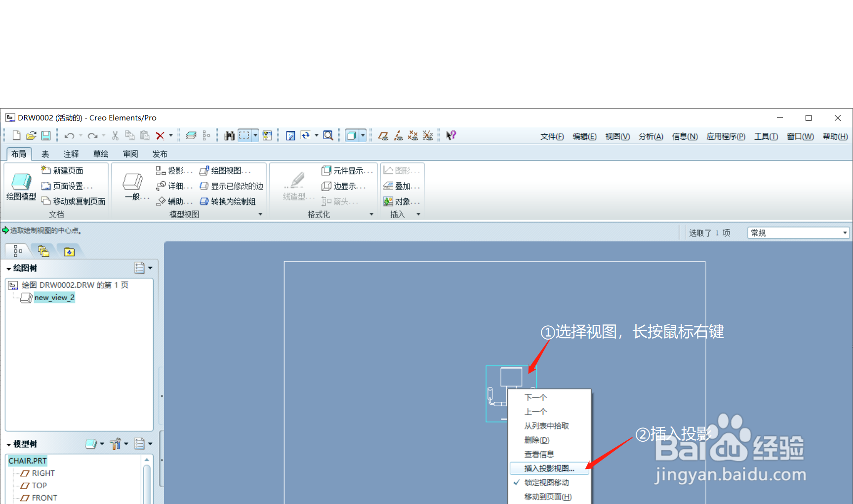Image resolution: width=853 pixels, height=504 pixels.
Task: Click the Save icon on the toolbar
Action: click(46, 135)
